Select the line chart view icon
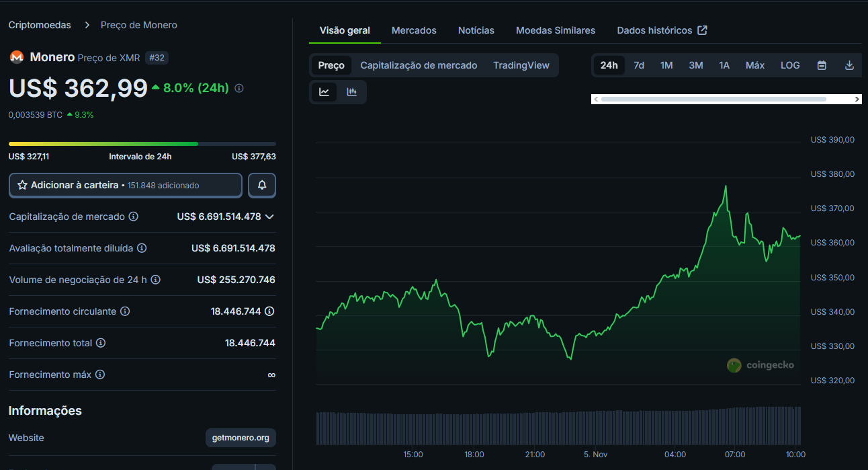The image size is (868, 470). click(324, 92)
